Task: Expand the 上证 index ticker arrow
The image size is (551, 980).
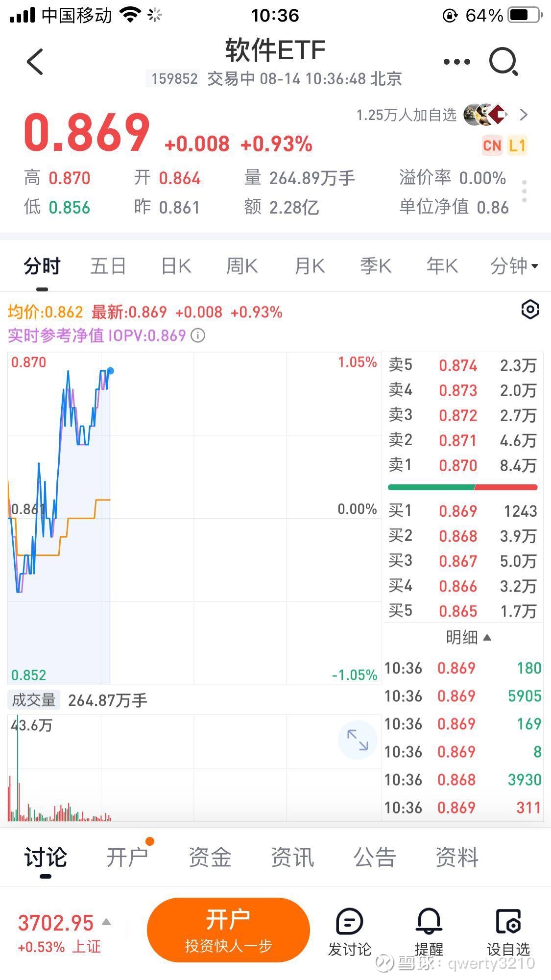Action: point(106,922)
